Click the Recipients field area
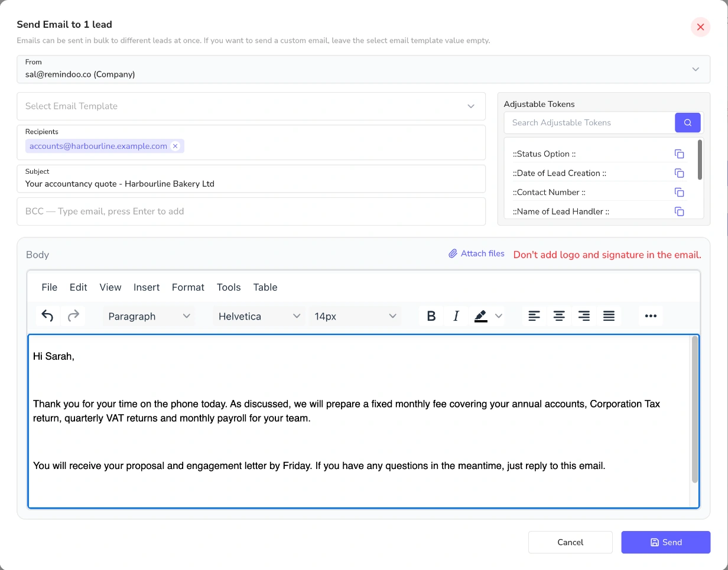Viewport: 728px width, 570px height. tap(251, 142)
